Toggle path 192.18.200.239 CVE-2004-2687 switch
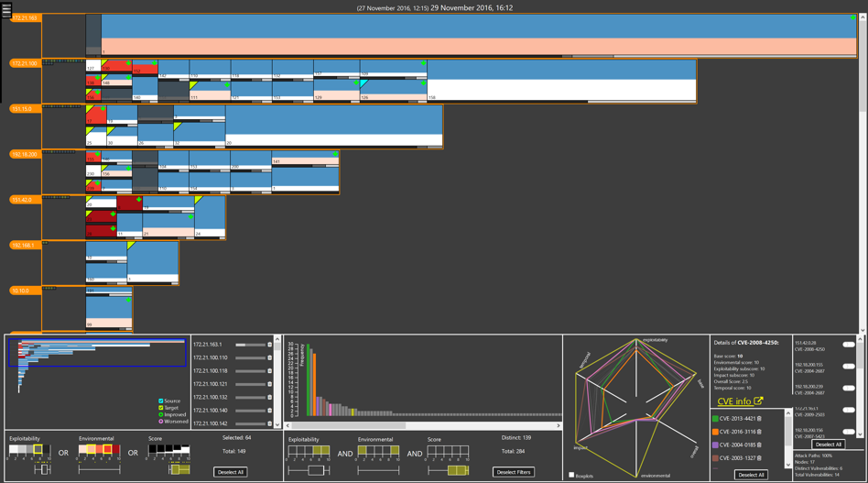 (x=848, y=389)
